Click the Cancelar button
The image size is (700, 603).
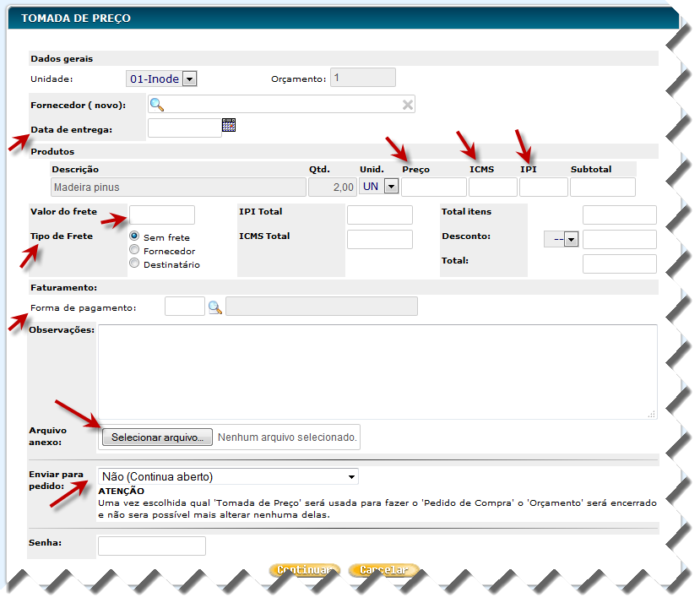pyautogui.click(x=383, y=570)
